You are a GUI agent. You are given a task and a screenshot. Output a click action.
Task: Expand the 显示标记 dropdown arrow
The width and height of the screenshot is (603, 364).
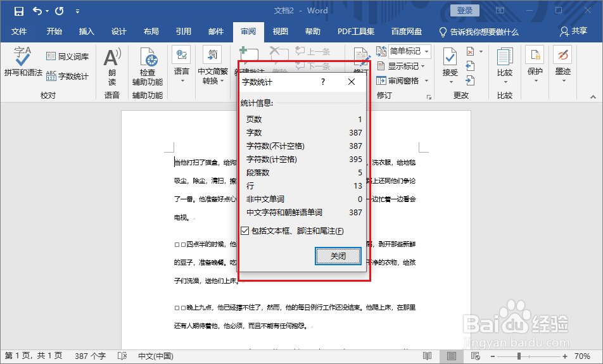pyautogui.click(x=423, y=66)
